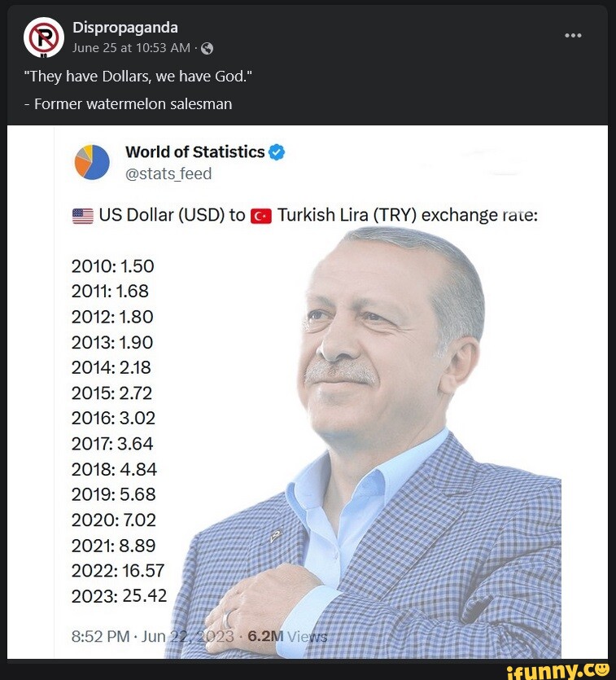
Task: Click the World of Statistics pie chart avatar
Action: point(92,161)
